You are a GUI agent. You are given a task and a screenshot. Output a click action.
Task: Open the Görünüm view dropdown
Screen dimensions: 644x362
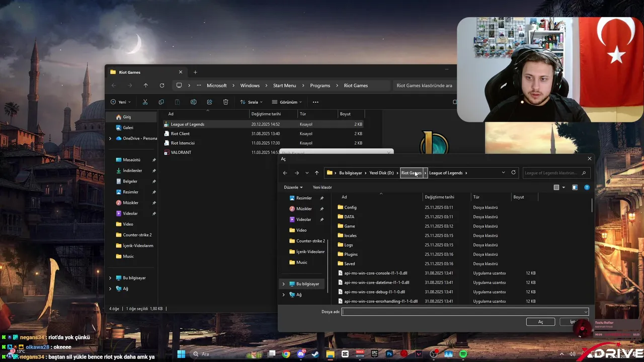[287, 102]
